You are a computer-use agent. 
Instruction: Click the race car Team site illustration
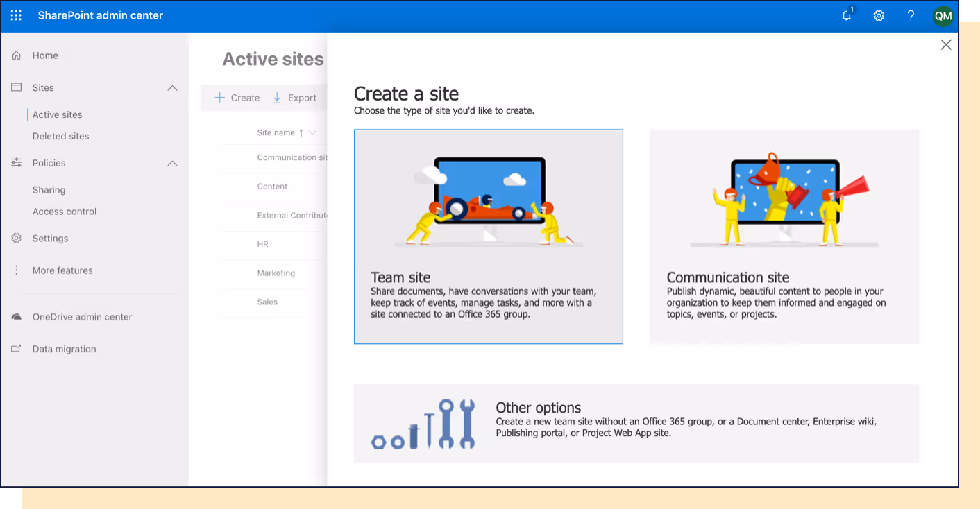[488, 201]
